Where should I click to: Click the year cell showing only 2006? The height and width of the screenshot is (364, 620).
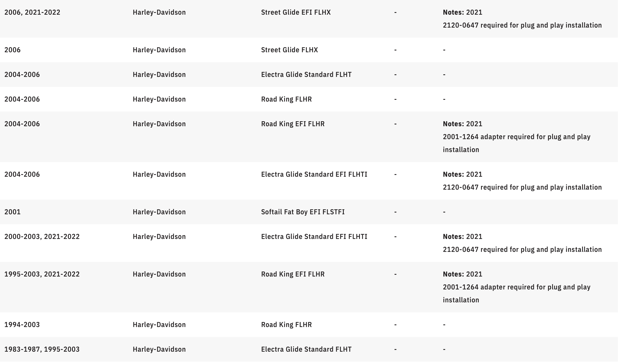point(13,50)
